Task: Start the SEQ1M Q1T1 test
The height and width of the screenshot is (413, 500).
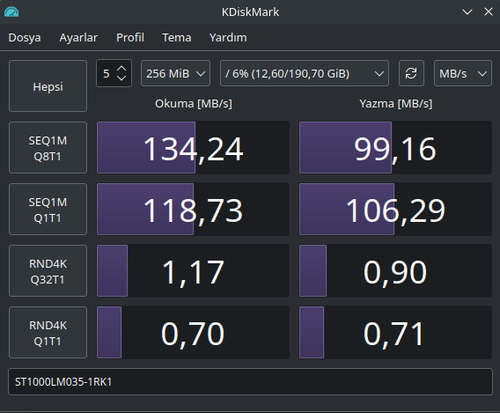Action: [x=48, y=209]
